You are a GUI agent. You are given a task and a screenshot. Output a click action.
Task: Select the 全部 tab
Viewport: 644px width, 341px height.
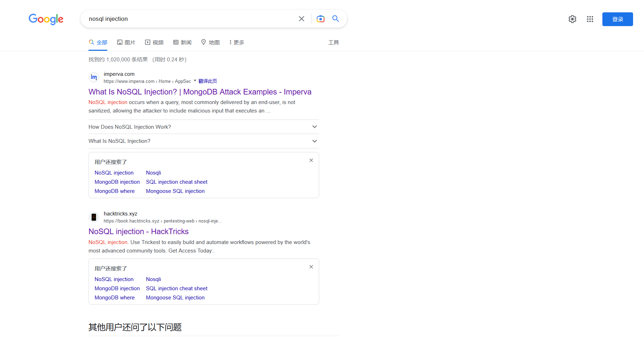[x=98, y=42]
